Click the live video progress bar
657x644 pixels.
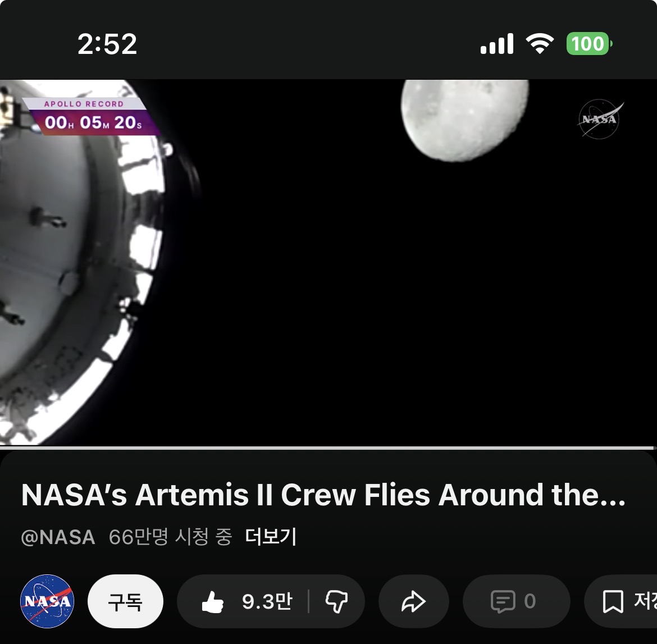click(328, 448)
